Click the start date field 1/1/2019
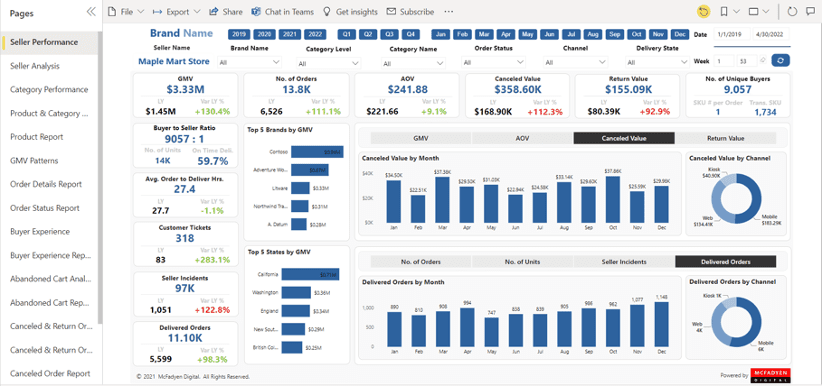Screen dimensions: 822x386 (x=732, y=34)
